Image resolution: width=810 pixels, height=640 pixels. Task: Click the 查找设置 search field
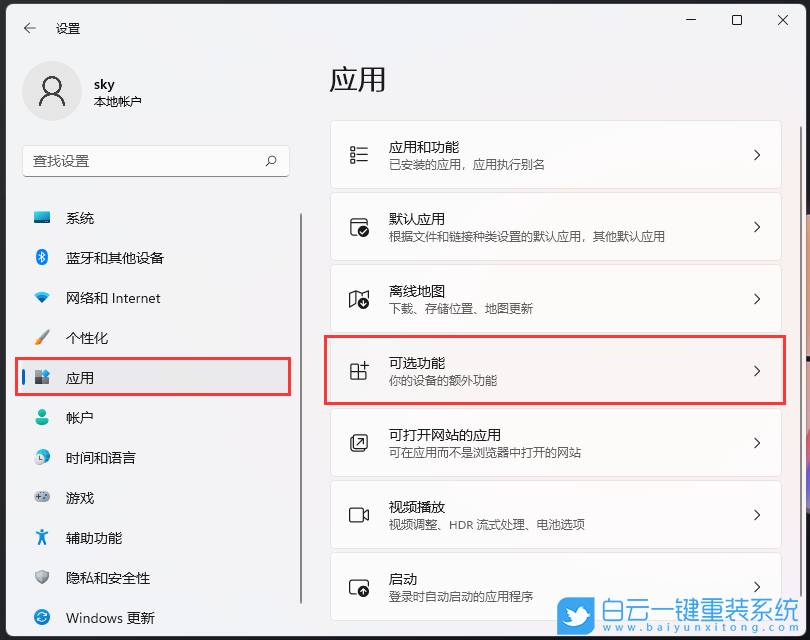155,161
